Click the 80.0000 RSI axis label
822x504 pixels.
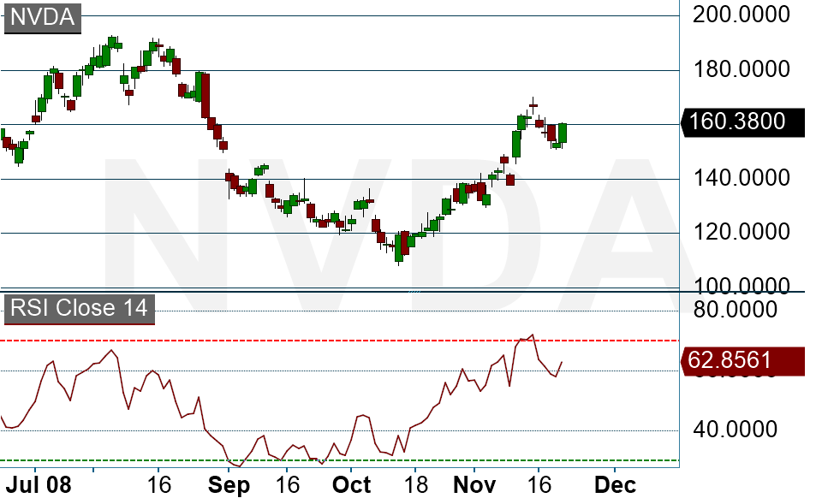point(735,310)
